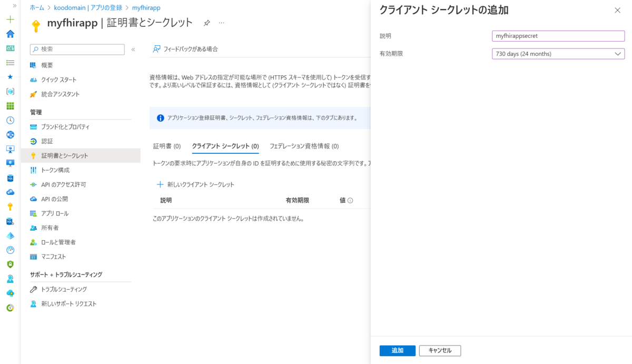Click 有効期限 column header in secrets table

click(x=297, y=201)
